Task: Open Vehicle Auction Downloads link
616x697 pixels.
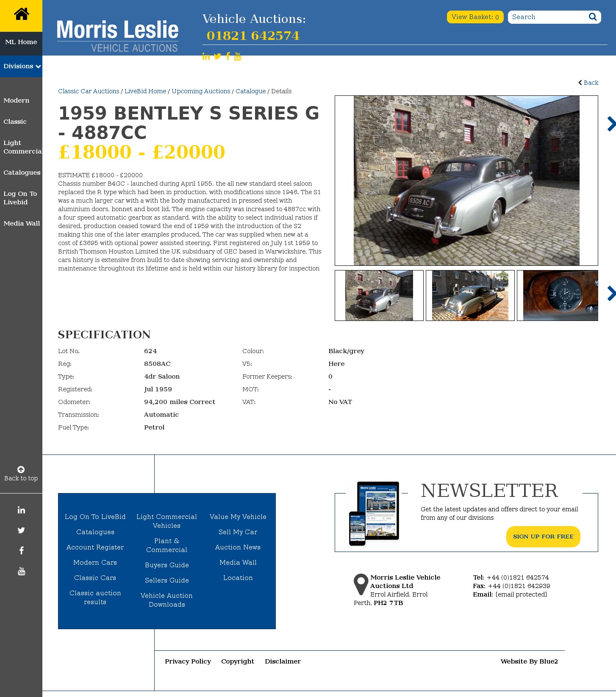Action: pyautogui.click(x=167, y=600)
